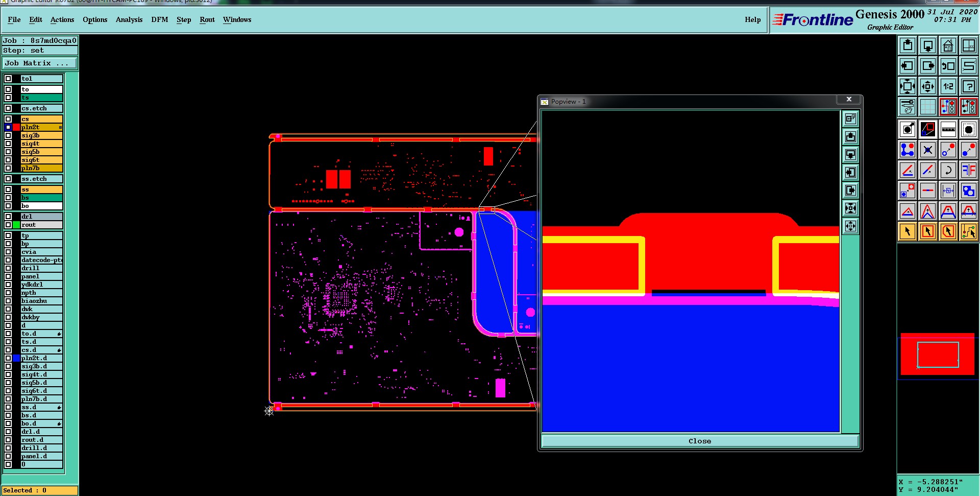Click the zoom out icon in main toolbar
The width and height of the screenshot is (980, 496).
928,86
